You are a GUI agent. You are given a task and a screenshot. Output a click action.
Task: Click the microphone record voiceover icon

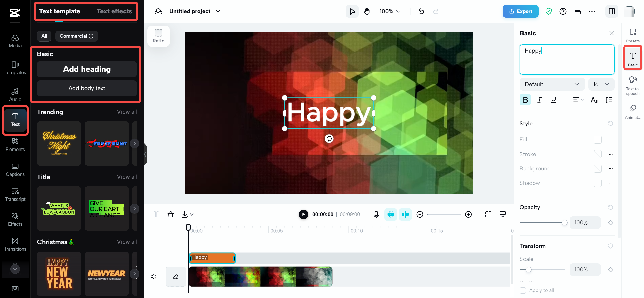pos(376,214)
